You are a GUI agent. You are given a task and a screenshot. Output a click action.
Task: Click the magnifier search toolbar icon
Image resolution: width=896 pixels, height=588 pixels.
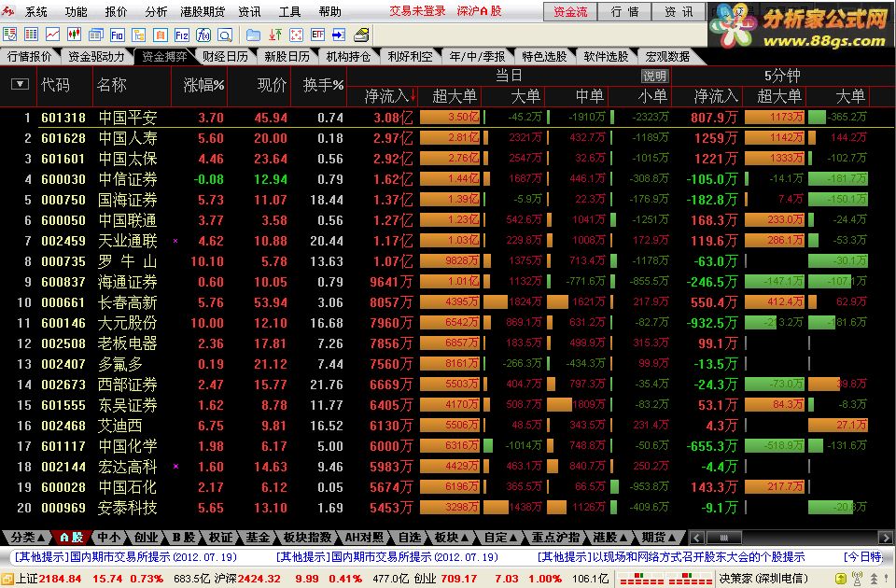click(225, 35)
